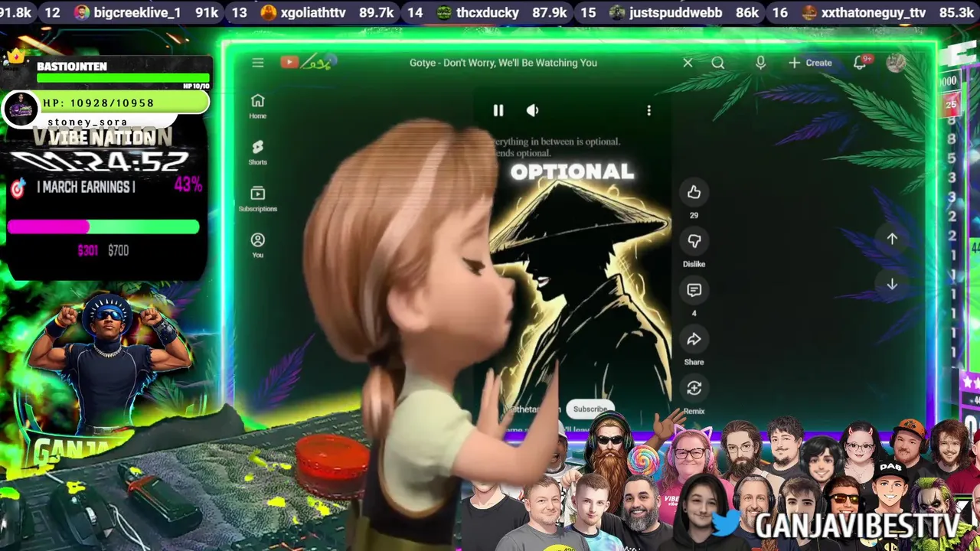Click the March Earnings progress bar
Screen dimensions: 980x551
[103, 227]
